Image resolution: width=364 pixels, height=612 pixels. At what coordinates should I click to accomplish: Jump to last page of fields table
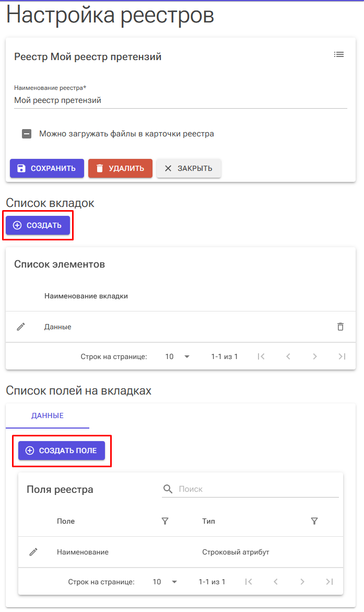(329, 582)
